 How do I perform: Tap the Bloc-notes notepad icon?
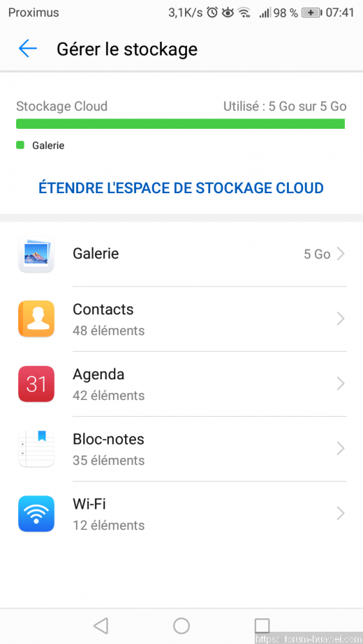coord(36,449)
